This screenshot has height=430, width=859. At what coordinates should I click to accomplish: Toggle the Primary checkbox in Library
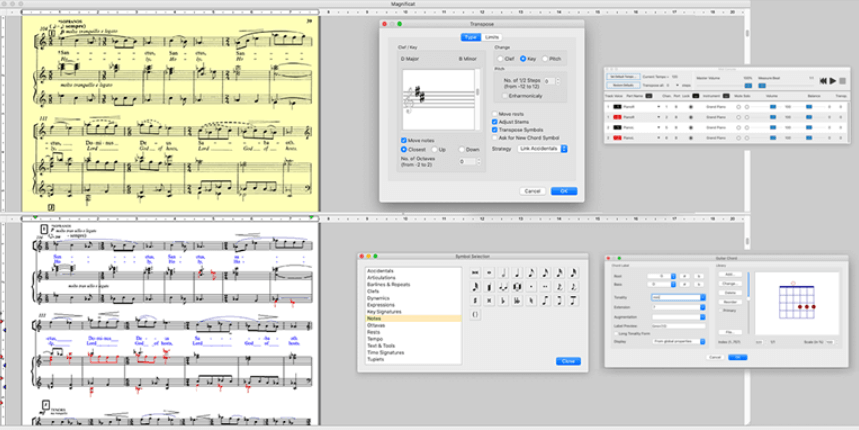[720, 310]
